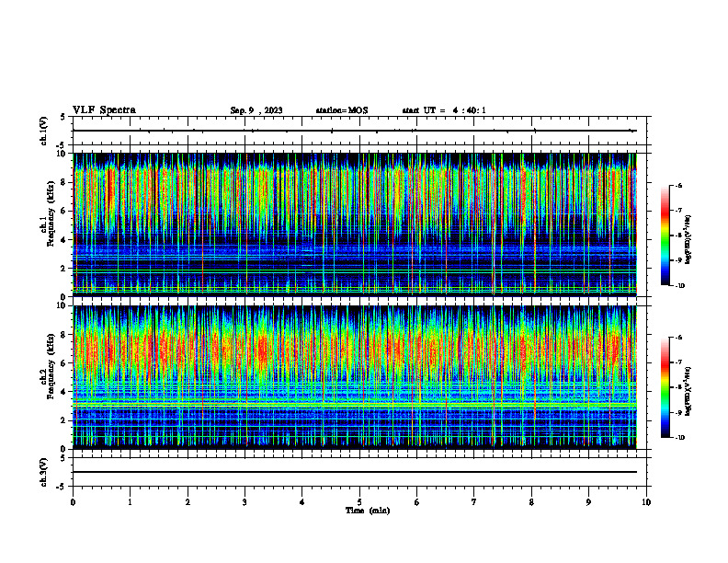Click "-7" on the ch.2 colorbar
Image resolution: width=728 pixels, height=563 pixels.
(678, 362)
